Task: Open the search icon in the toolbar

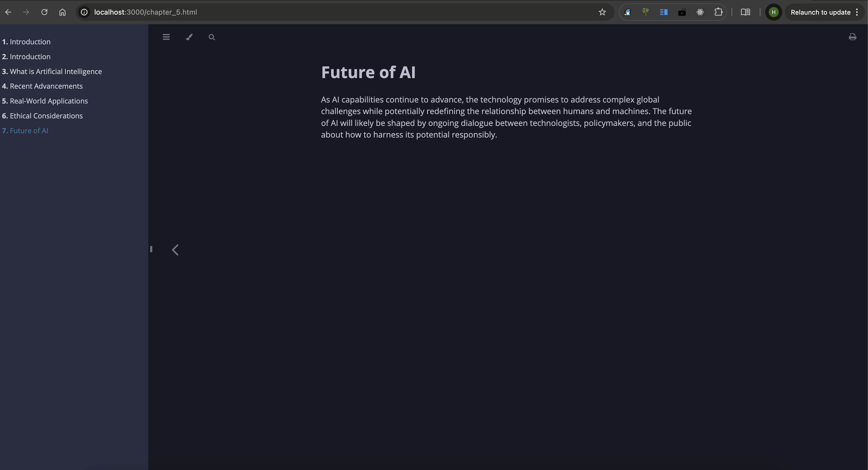Action: [x=212, y=37]
